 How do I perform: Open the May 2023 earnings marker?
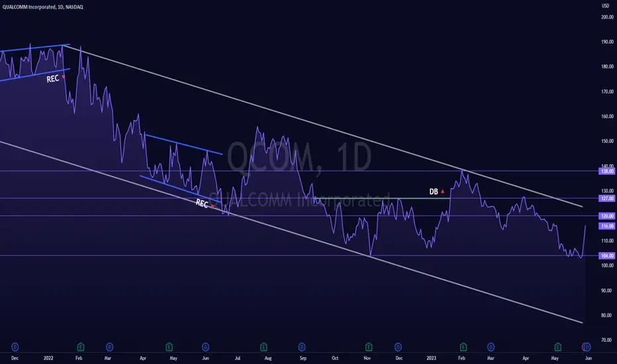tap(557, 347)
